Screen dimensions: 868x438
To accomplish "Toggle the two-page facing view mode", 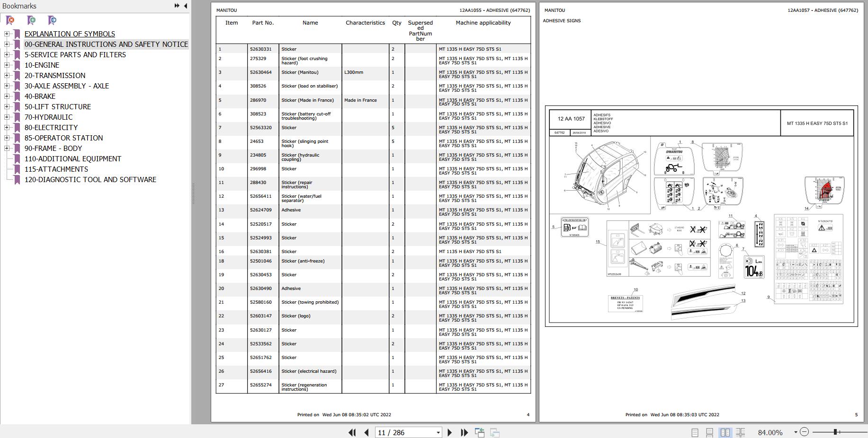I will [726, 432].
